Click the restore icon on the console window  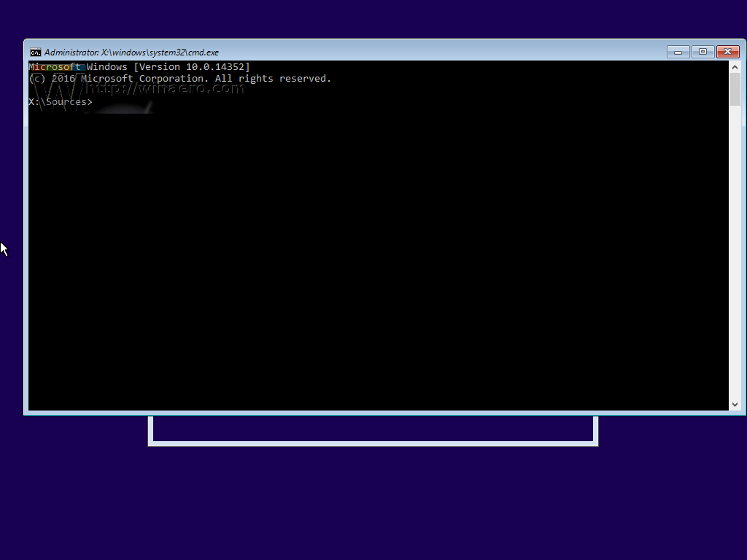pos(703,52)
